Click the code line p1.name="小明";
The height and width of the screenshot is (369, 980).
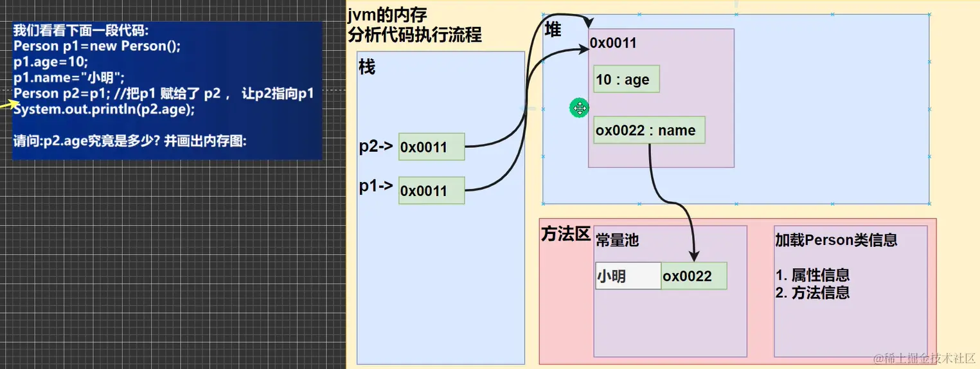pos(69,78)
